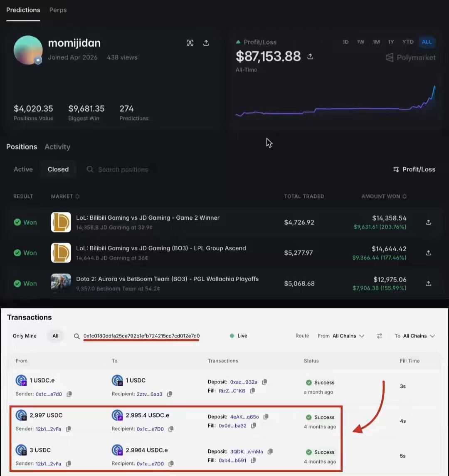This screenshot has width=449, height=476.
Task: Select the 1Y chart range
Action: pos(391,42)
